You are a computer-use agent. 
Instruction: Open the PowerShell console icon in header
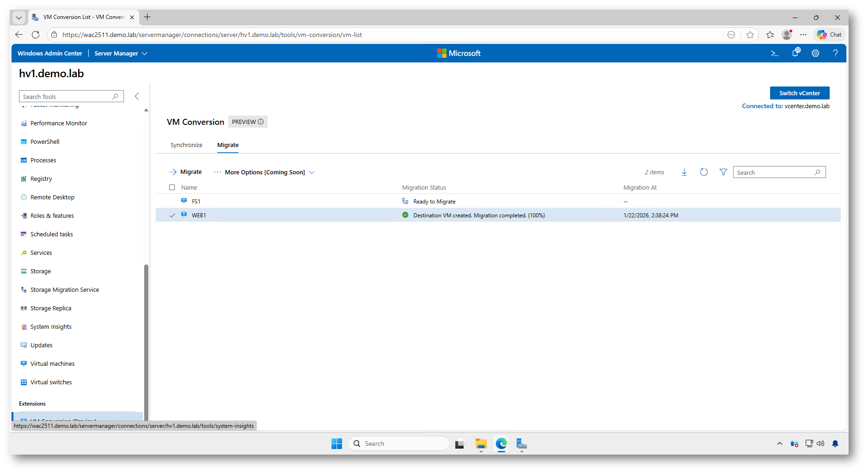coord(775,54)
